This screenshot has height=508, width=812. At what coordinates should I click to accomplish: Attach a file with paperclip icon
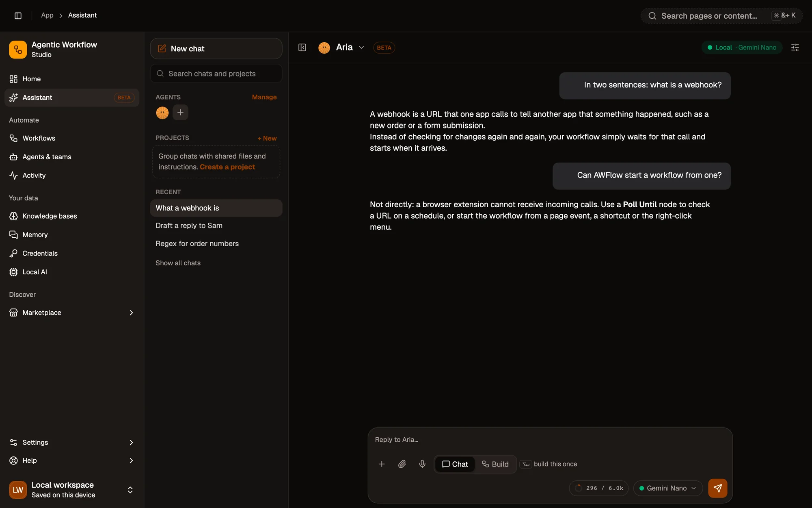coord(402,464)
